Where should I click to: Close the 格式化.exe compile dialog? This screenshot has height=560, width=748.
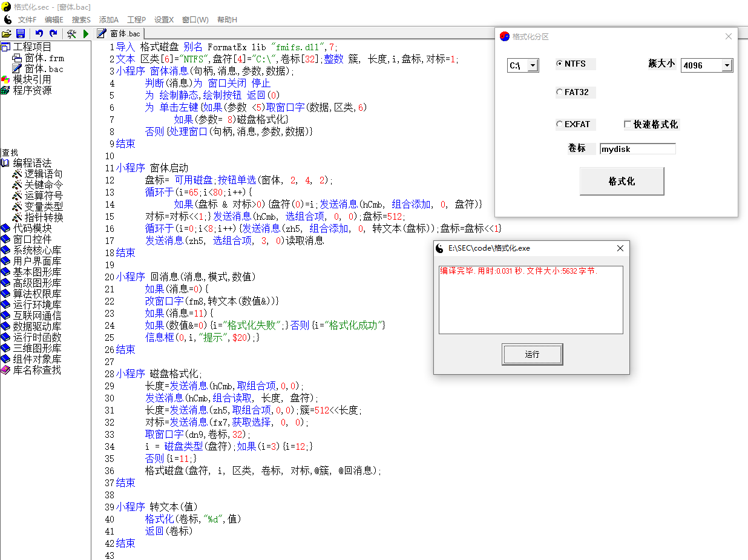coord(620,248)
